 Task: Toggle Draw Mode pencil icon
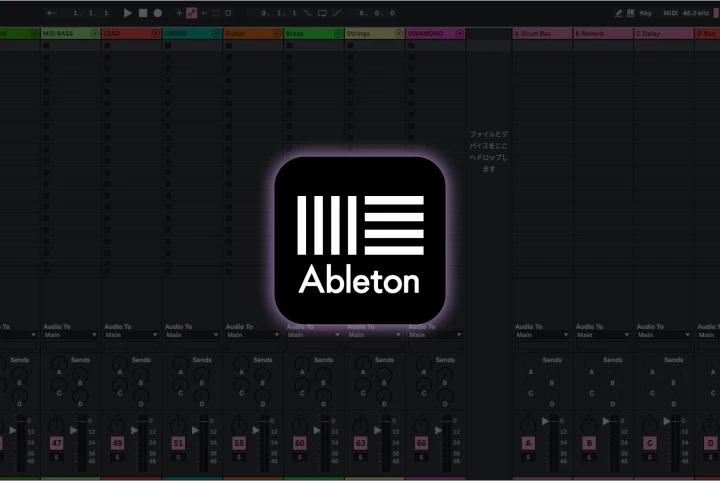click(619, 13)
